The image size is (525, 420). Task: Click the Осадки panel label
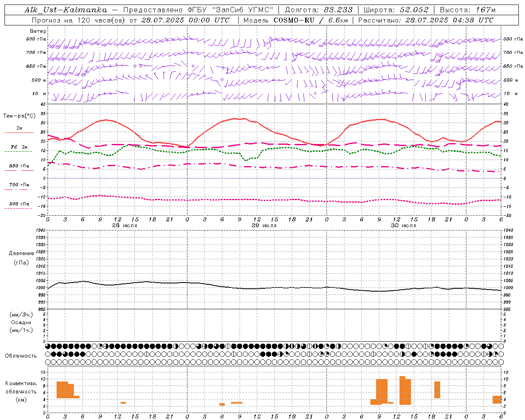point(21,322)
